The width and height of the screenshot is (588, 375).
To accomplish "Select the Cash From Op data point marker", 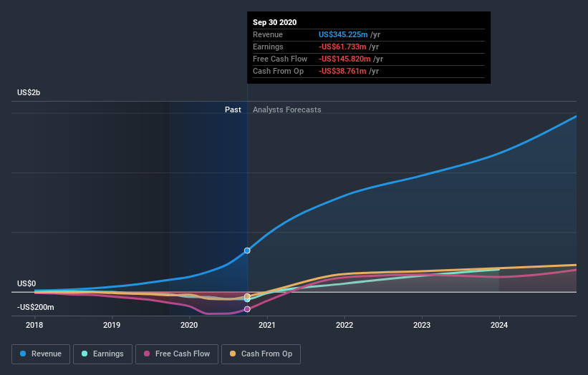I will 247,296.
